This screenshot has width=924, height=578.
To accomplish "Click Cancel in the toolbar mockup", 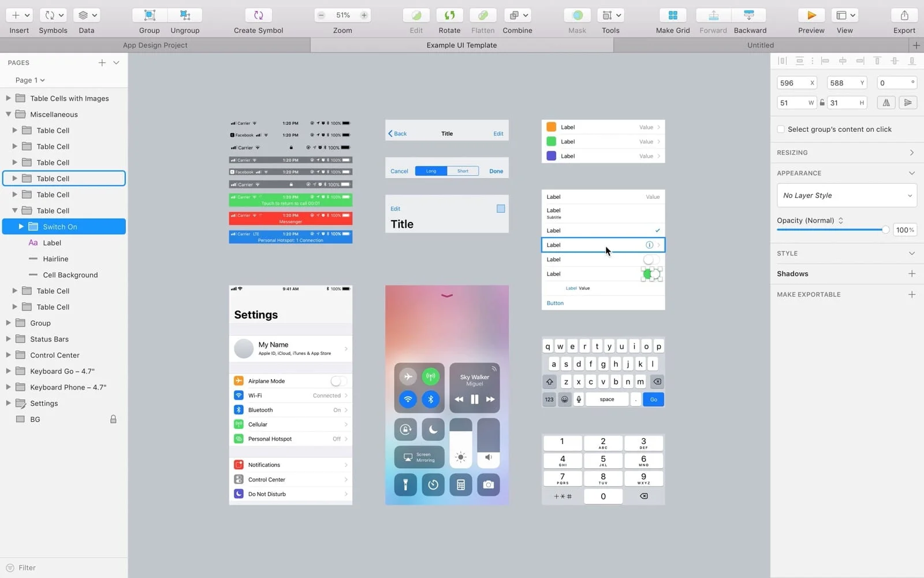I will pyautogui.click(x=399, y=171).
